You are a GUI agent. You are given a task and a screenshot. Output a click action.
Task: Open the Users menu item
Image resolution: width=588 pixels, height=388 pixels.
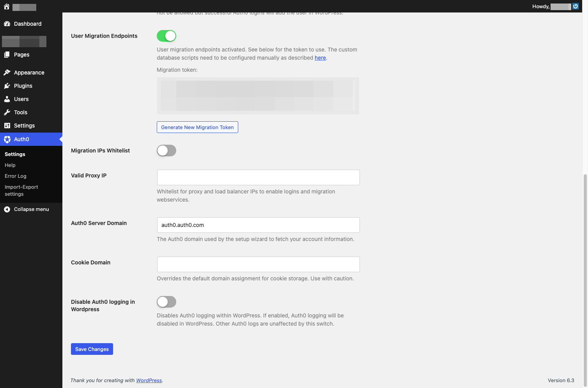(31, 99)
